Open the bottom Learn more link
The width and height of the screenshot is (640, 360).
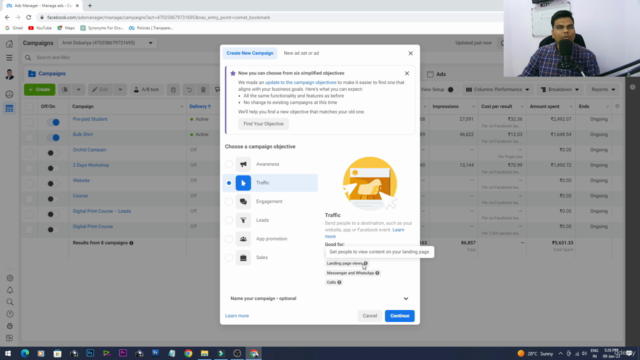(x=237, y=316)
